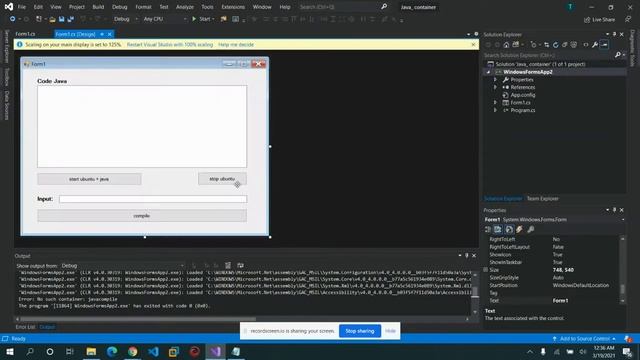Image resolution: width=640 pixels, height=360 pixels.
Task: Open File Explorer from the taskbar
Action: tap(91, 351)
